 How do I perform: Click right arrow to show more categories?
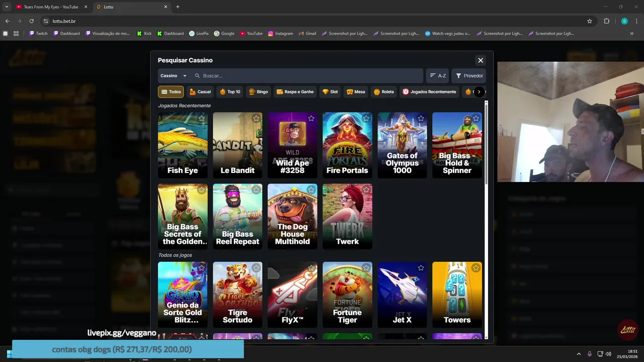(479, 92)
